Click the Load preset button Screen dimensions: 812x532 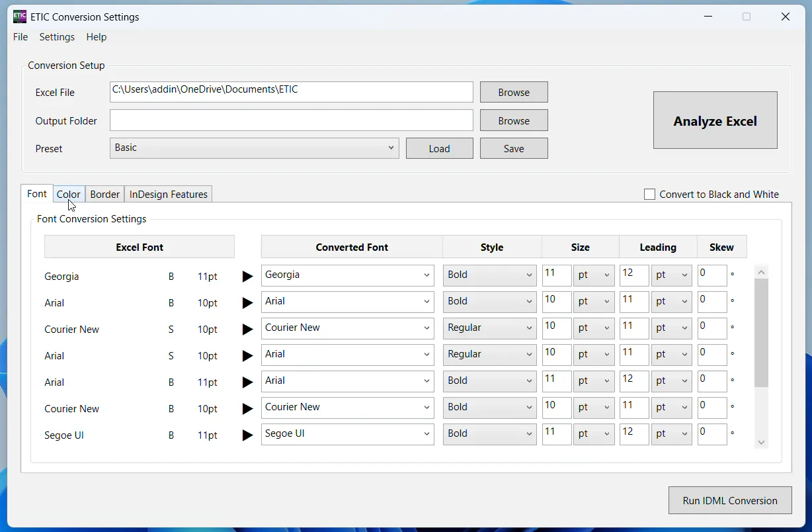click(440, 148)
